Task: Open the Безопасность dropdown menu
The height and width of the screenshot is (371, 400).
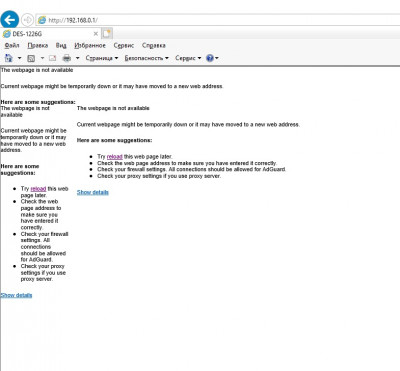Action: click(x=147, y=58)
